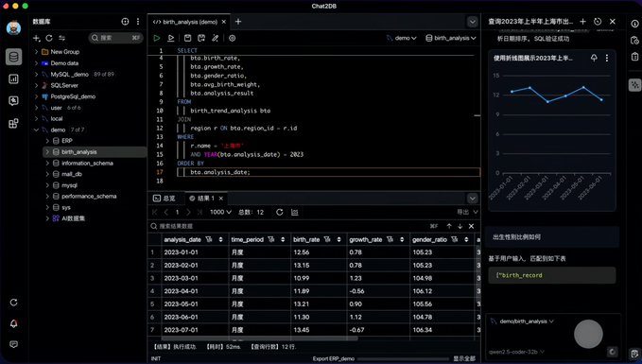This screenshot has width=642, height=364.
Task: Run the SQL query with the play icon
Action: tap(156, 38)
